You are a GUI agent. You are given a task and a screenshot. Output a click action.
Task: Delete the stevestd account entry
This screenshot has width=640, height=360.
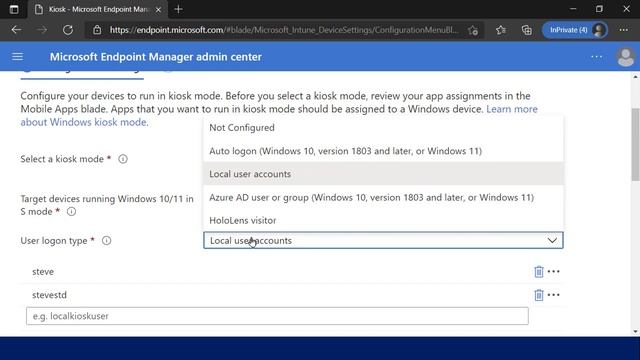pos(539,295)
